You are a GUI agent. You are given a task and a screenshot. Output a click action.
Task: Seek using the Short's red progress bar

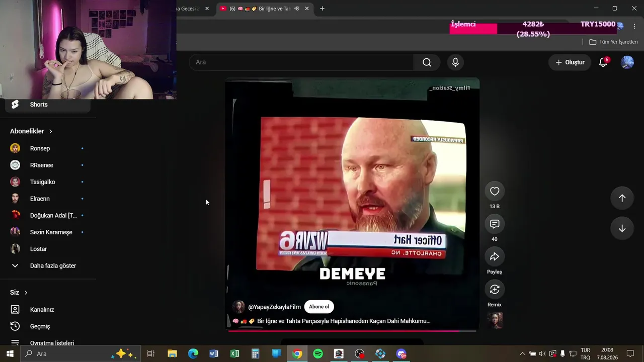352,331
